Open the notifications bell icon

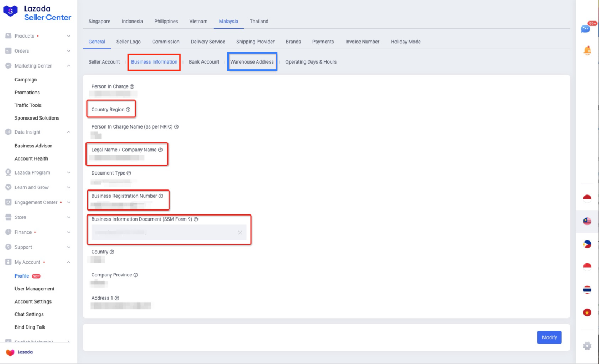click(587, 50)
